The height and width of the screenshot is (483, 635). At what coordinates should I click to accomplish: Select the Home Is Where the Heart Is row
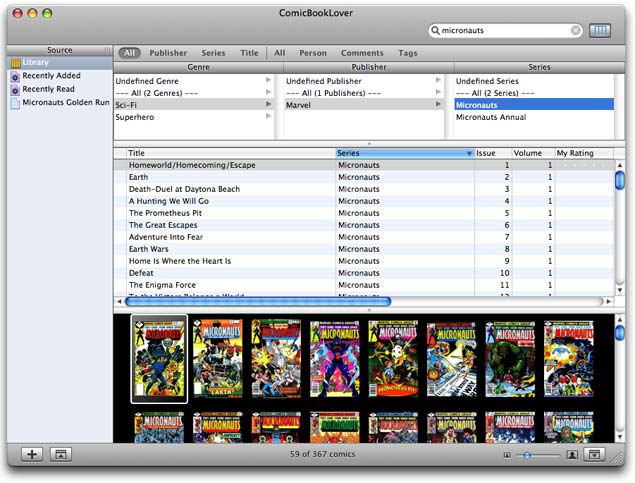pyautogui.click(x=364, y=261)
